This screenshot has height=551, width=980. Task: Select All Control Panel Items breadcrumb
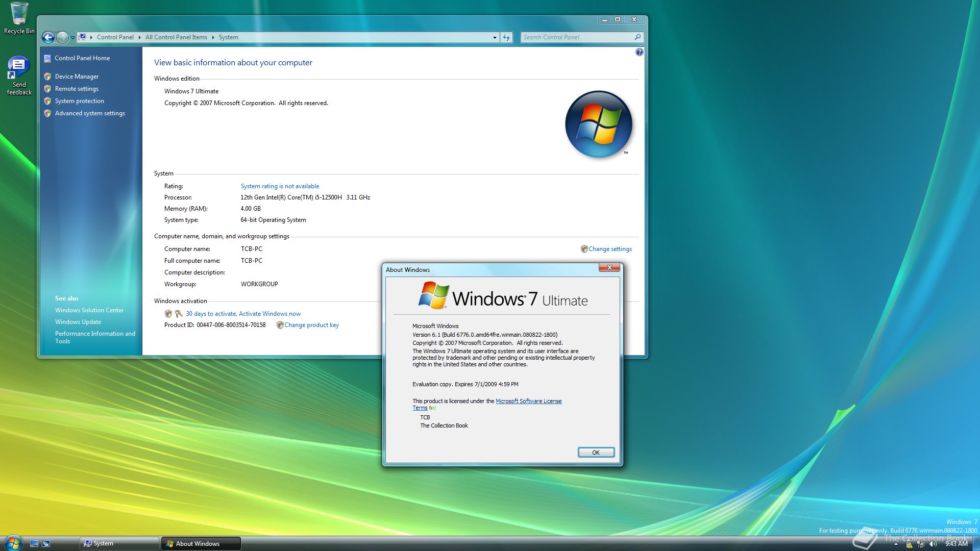pyautogui.click(x=176, y=37)
